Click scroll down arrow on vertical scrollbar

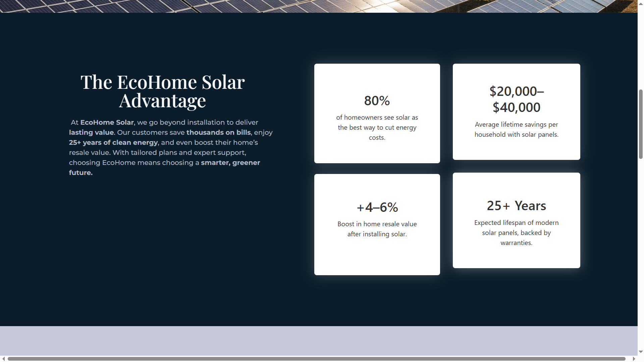tap(641, 352)
